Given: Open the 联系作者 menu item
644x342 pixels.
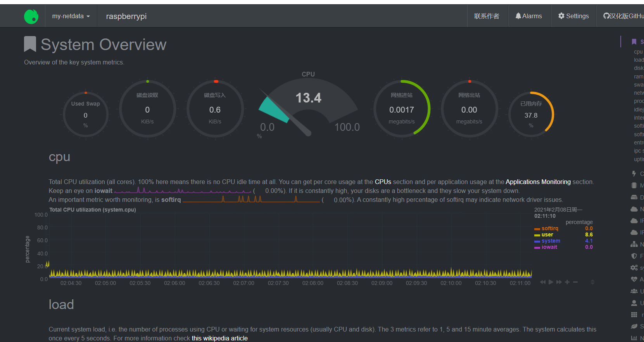Looking at the screenshot, I should tap(487, 16).
